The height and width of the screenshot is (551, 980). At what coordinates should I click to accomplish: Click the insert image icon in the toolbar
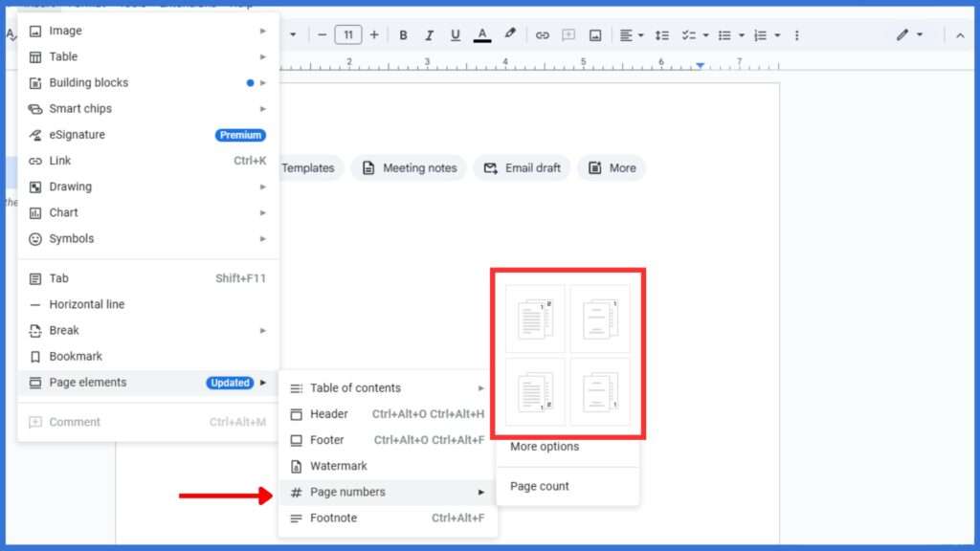pyautogui.click(x=595, y=34)
